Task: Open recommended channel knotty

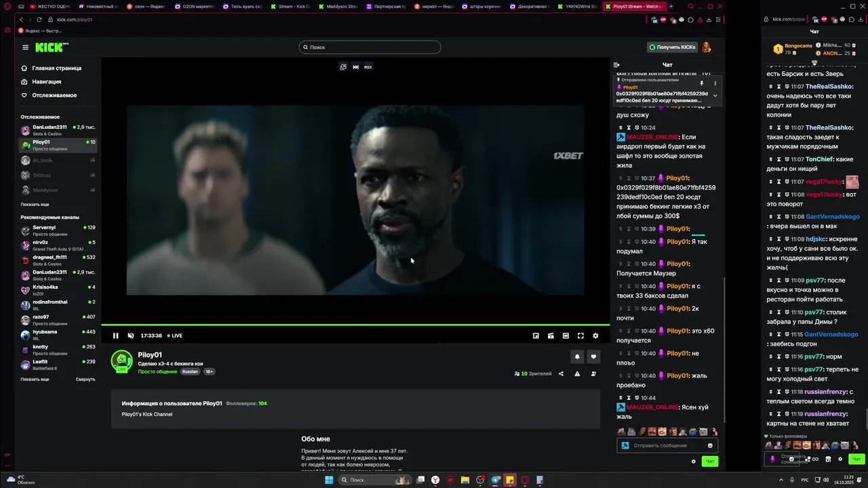Action: (x=58, y=350)
